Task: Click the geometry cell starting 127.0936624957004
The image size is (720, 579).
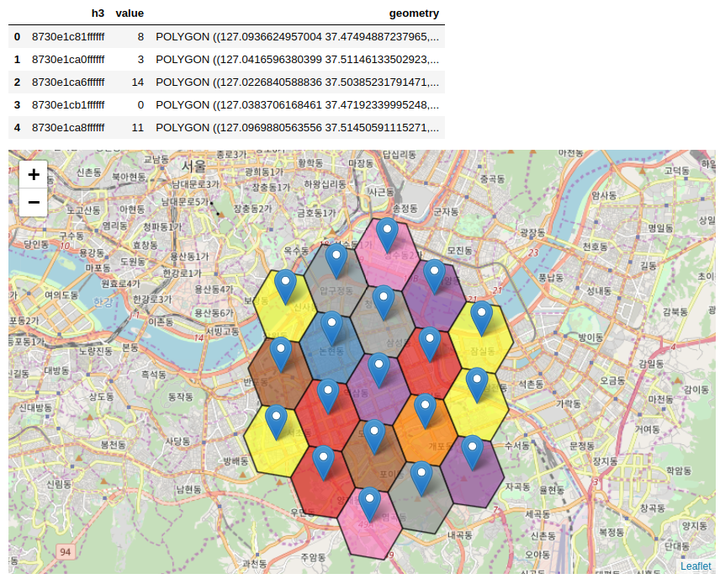Action: [297, 37]
